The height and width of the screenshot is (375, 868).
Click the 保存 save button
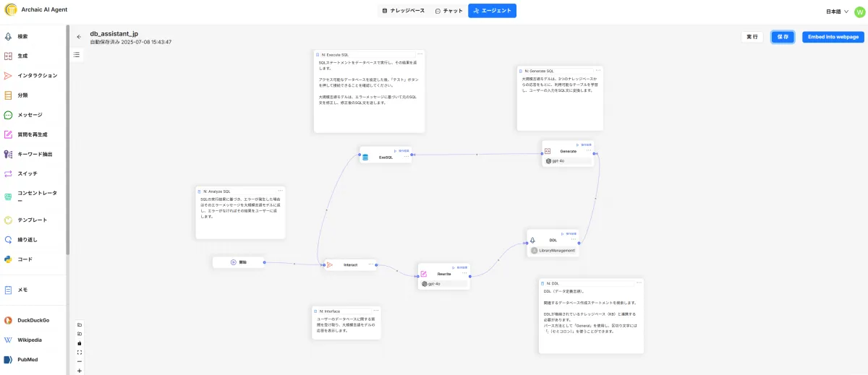point(783,37)
